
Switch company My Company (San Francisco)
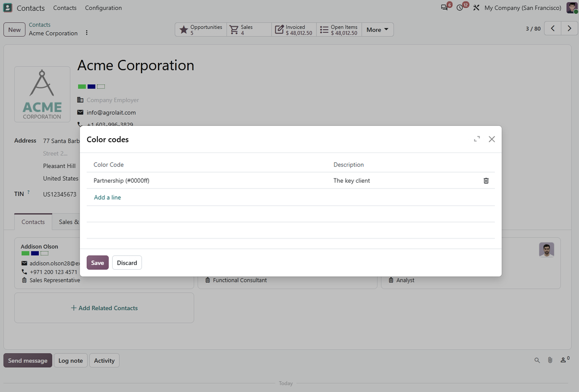pyautogui.click(x=523, y=8)
